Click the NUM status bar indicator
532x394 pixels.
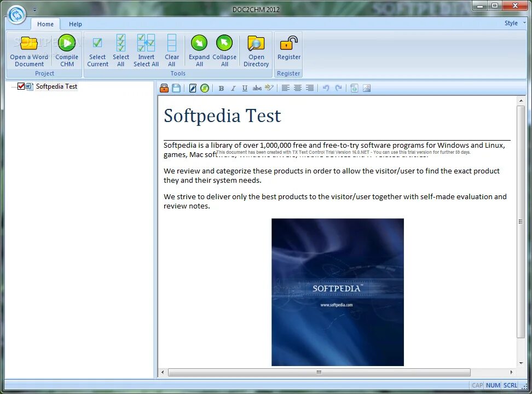[x=493, y=385]
